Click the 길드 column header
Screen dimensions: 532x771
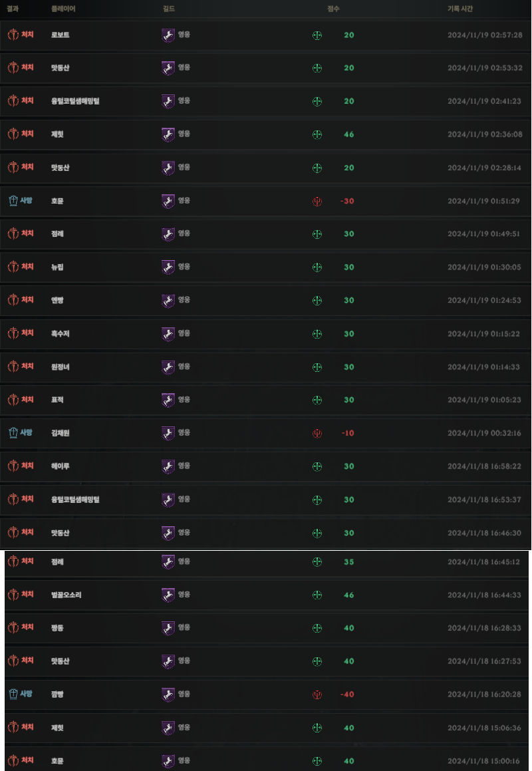pyautogui.click(x=169, y=9)
